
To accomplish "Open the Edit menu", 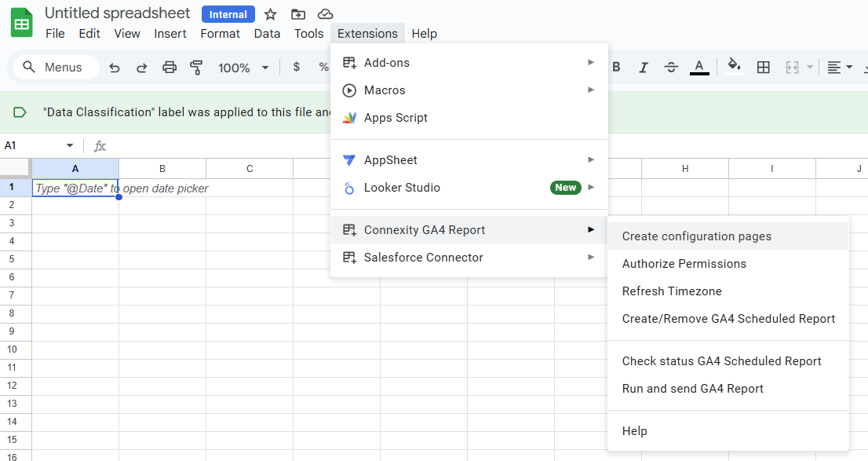I will (x=89, y=34).
